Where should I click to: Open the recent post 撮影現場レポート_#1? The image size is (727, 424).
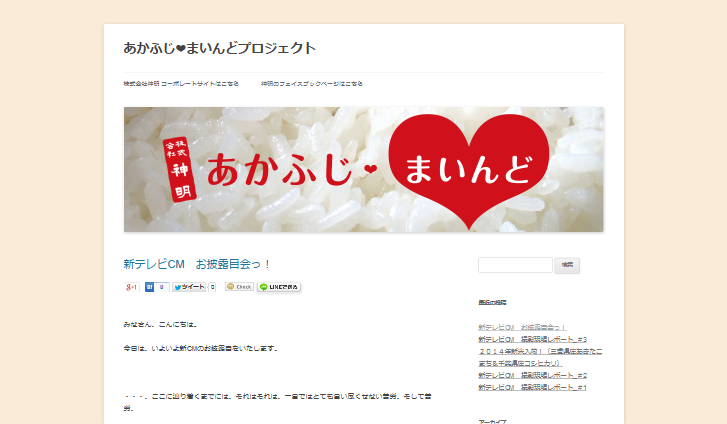[x=532, y=387]
